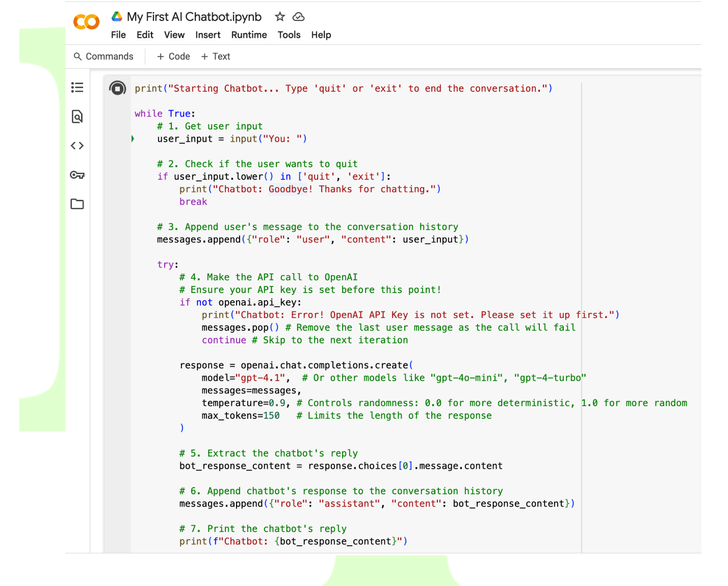Rename notebook title My First AI Chatbot.ipynb

pyautogui.click(x=194, y=17)
